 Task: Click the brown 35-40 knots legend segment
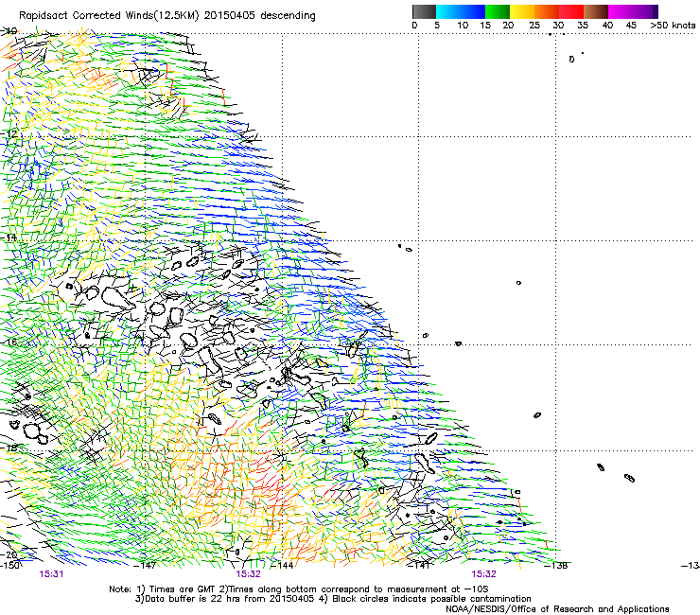click(x=596, y=11)
